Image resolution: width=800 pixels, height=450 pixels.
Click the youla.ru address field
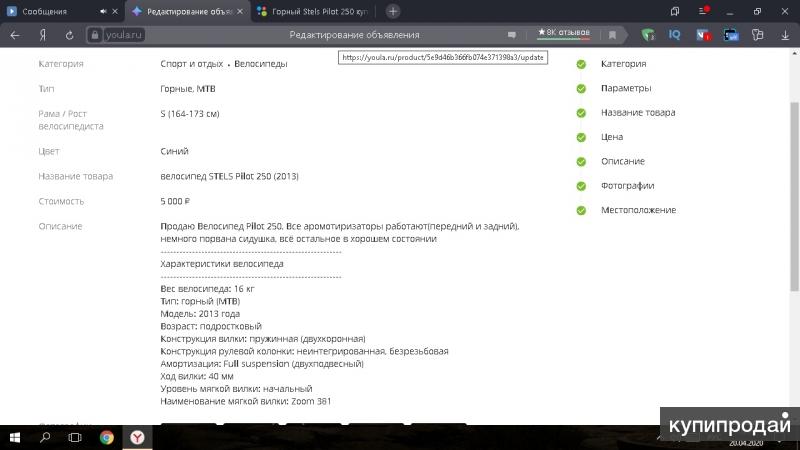[124, 35]
